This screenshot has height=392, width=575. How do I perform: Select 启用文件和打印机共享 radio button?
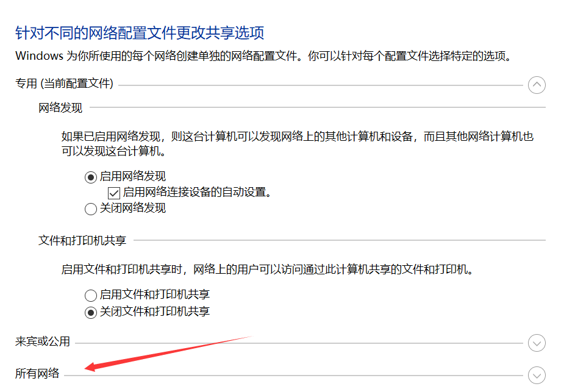pos(91,295)
